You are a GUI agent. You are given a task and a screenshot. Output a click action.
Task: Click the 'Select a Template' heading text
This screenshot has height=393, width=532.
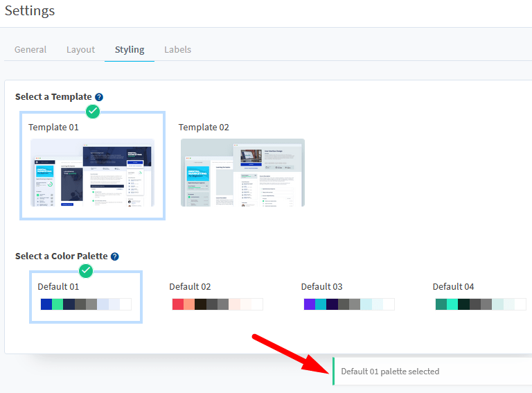[x=53, y=97]
